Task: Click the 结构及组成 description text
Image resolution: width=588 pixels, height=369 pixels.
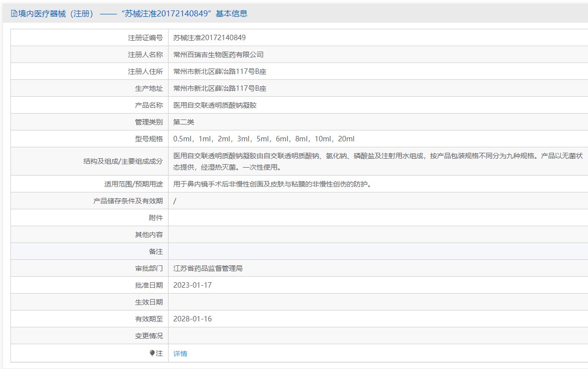Action: point(378,161)
